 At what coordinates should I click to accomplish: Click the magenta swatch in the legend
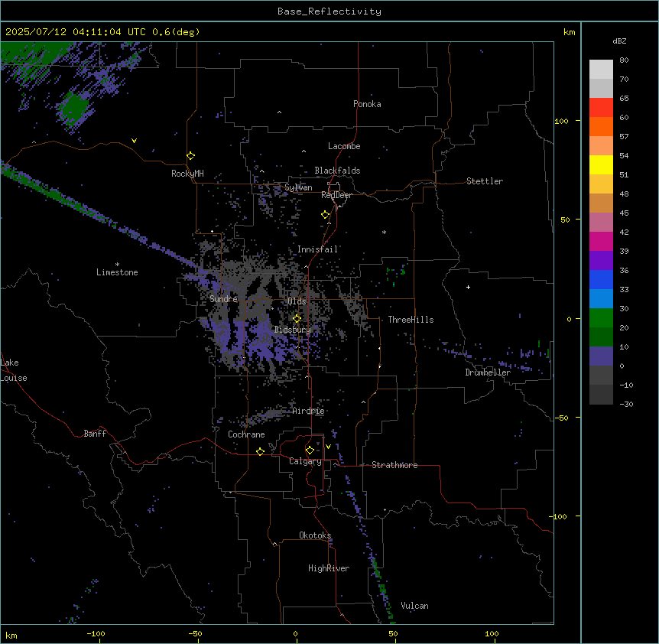[x=601, y=241]
